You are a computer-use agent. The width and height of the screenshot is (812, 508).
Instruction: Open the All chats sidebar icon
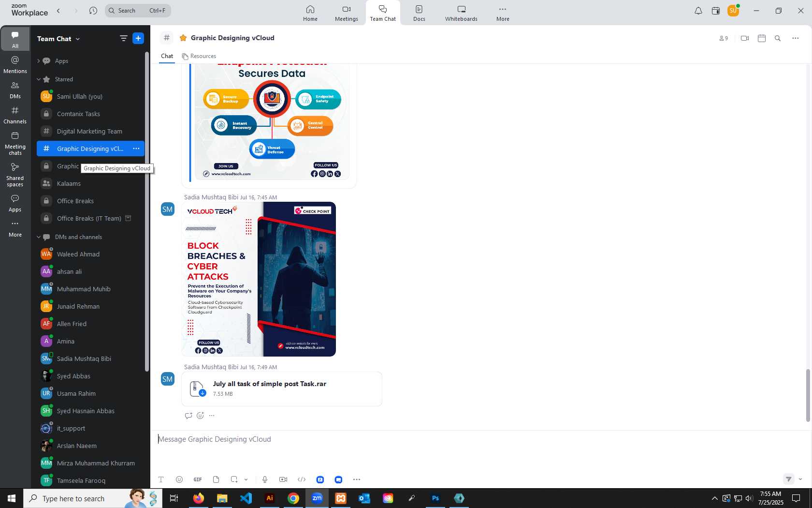(15, 39)
